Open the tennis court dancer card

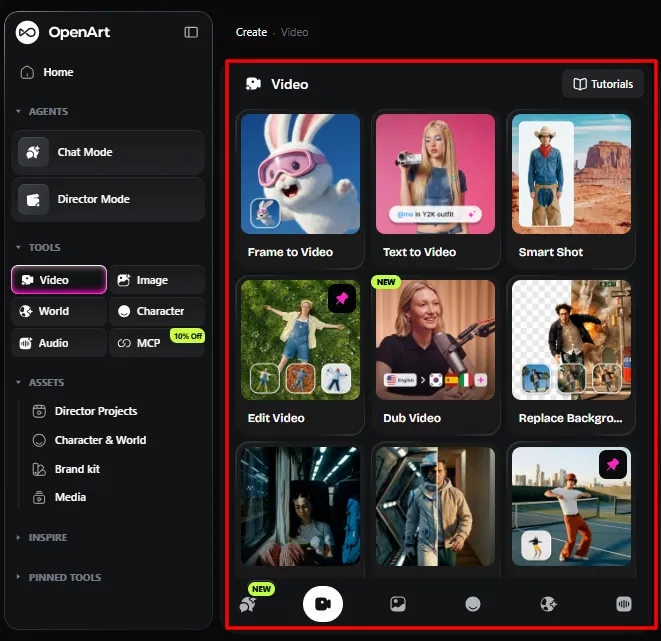pos(571,507)
